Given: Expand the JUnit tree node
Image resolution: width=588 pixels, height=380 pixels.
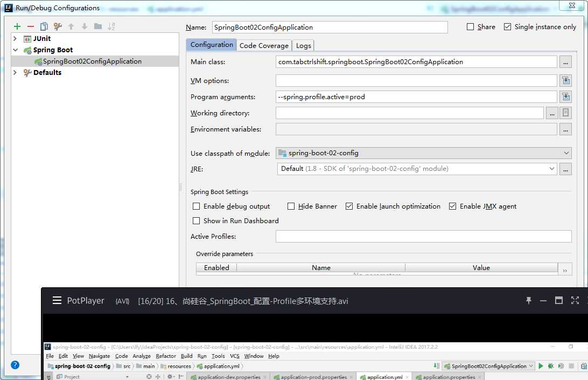Looking at the screenshot, I should [x=15, y=38].
